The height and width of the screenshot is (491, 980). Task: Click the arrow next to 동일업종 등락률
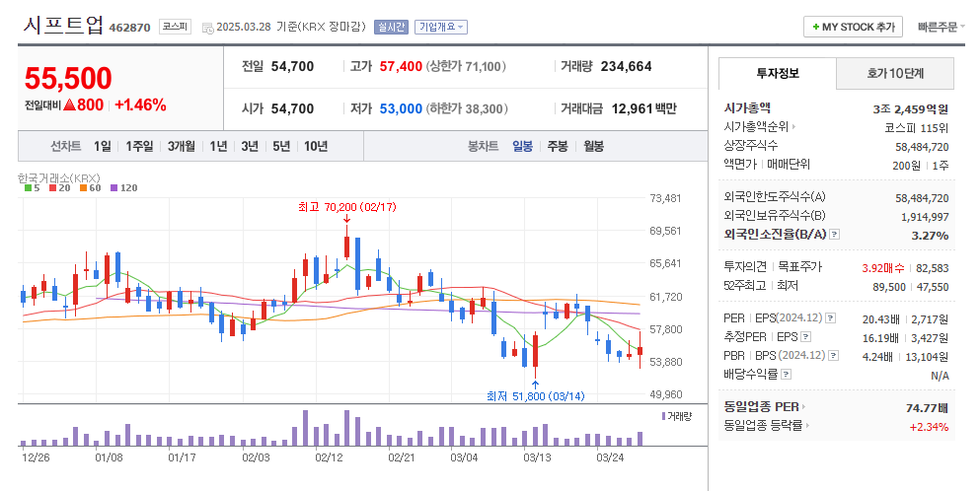pos(807,425)
